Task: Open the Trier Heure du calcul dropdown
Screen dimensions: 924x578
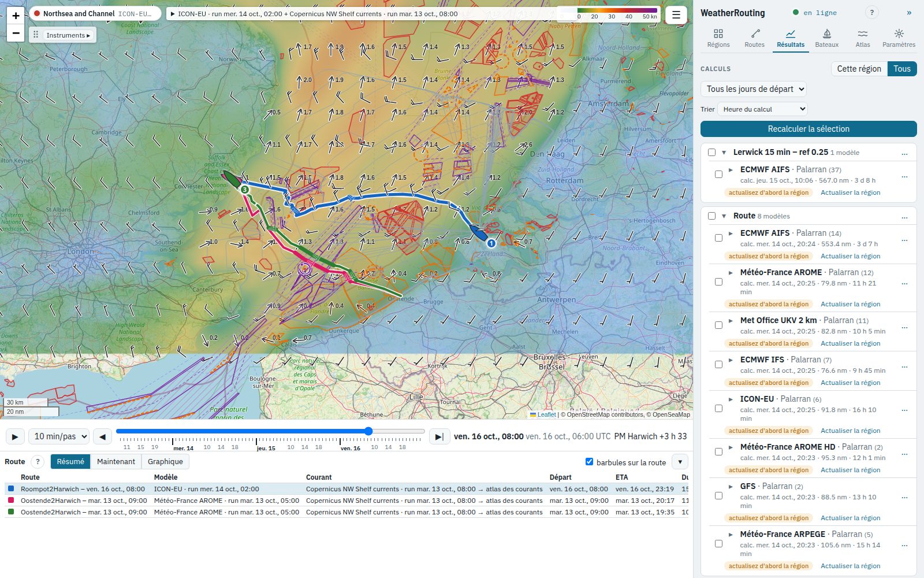Action: tap(762, 109)
